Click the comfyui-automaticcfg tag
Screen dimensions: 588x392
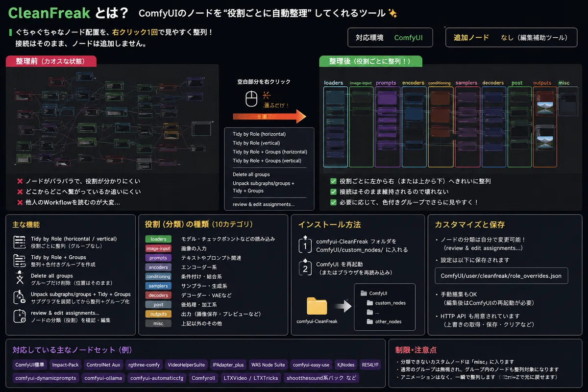157,378
